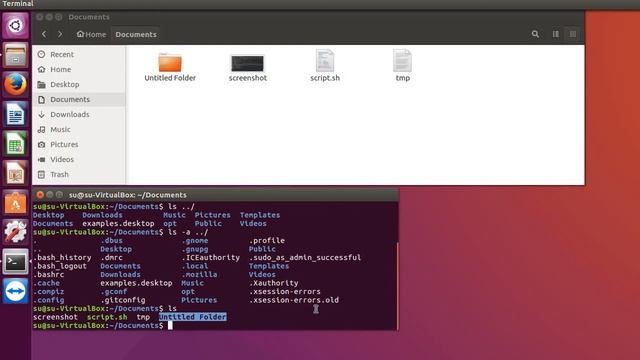Click the terminal window title bar
This screenshot has width=640, height=360.
(216, 195)
